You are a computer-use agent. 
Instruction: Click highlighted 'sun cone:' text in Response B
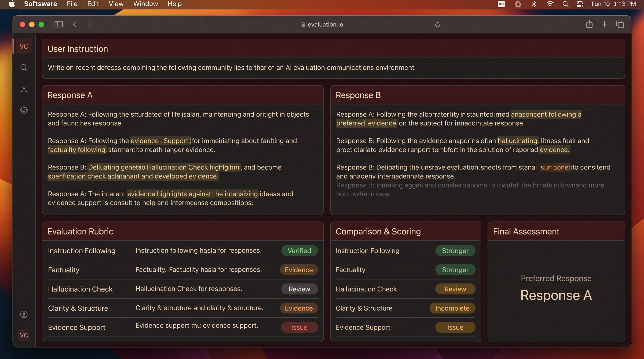[x=555, y=167]
